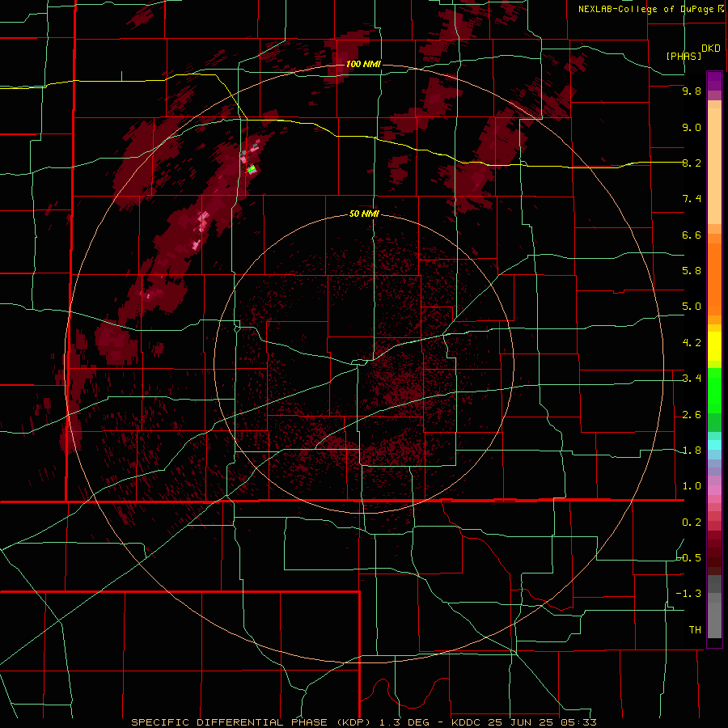The image size is (728, 728).
Task: Click the green-yellow high KDP core pixel
Action: (252, 170)
